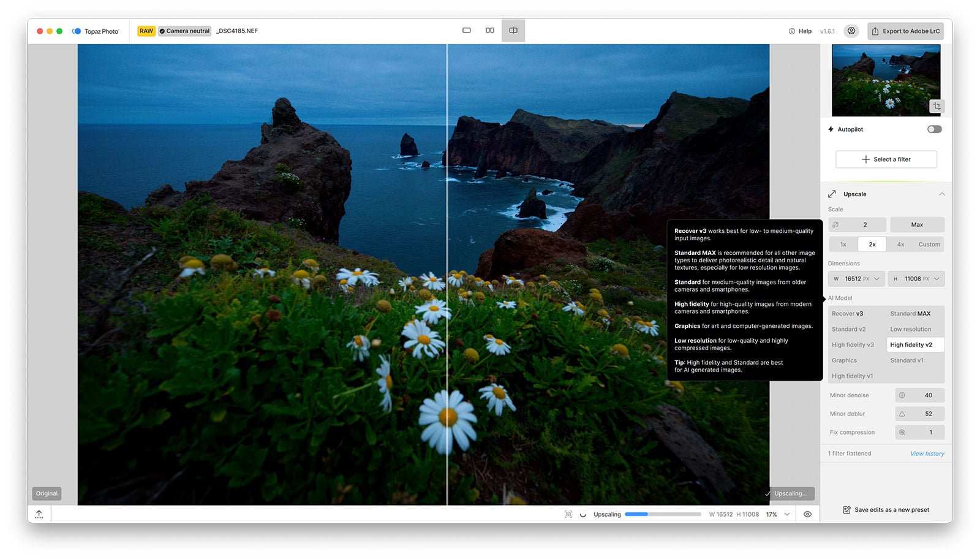The image size is (980, 559).
Task: Select the 1x scale option
Action: 843,245
